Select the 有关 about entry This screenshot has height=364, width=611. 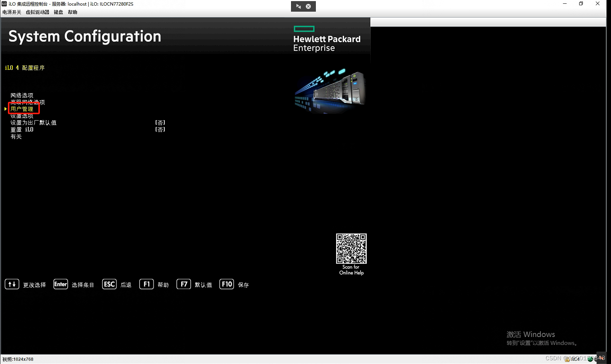click(16, 137)
